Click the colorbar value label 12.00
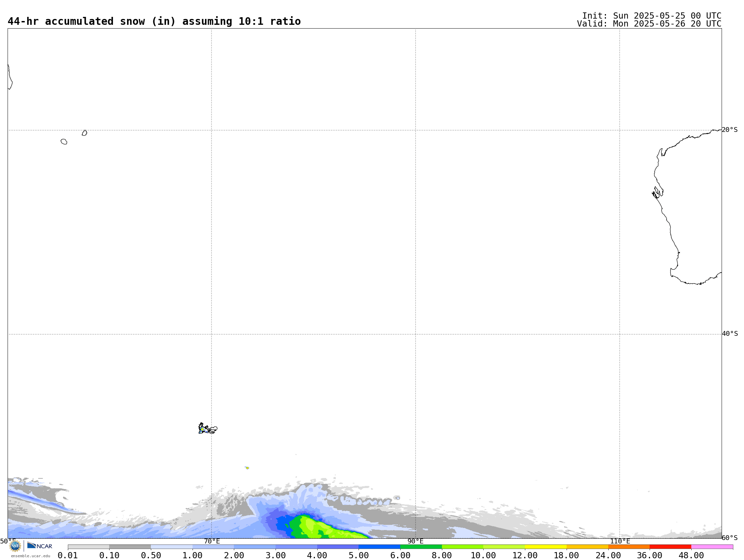Screen dimensions: 744x560 (x=525, y=556)
